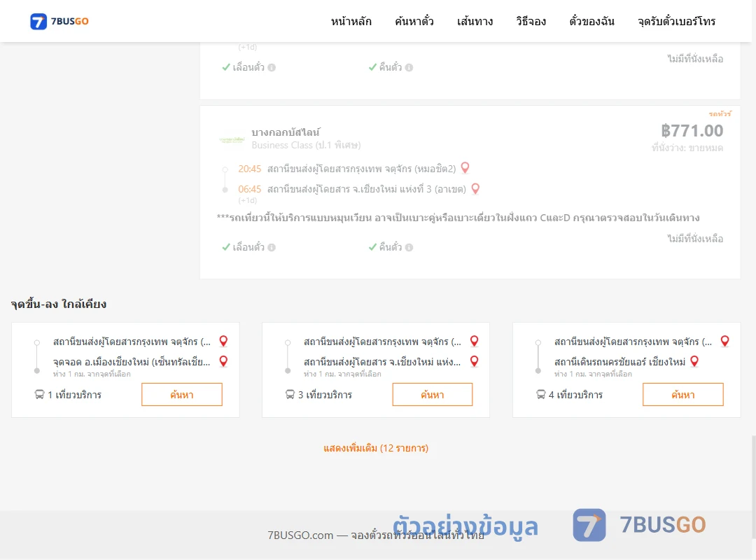Click the จุดขึ้น-ลง ใกล้เคียง heading

(x=59, y=304)
